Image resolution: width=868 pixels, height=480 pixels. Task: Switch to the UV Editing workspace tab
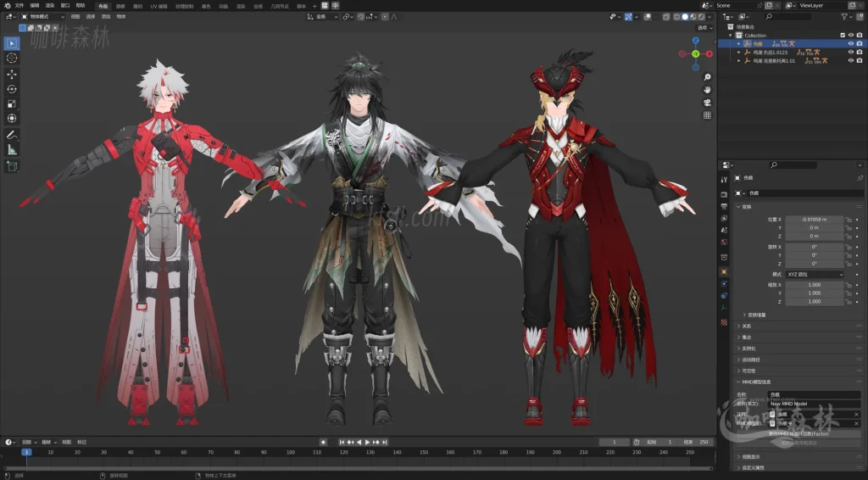click(159, 6)
